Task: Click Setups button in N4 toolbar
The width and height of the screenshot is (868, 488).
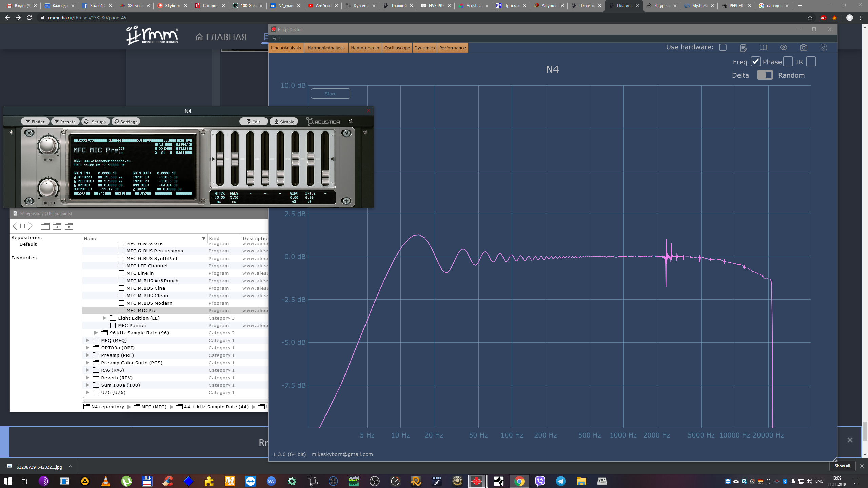Action: tap(96, 122)
